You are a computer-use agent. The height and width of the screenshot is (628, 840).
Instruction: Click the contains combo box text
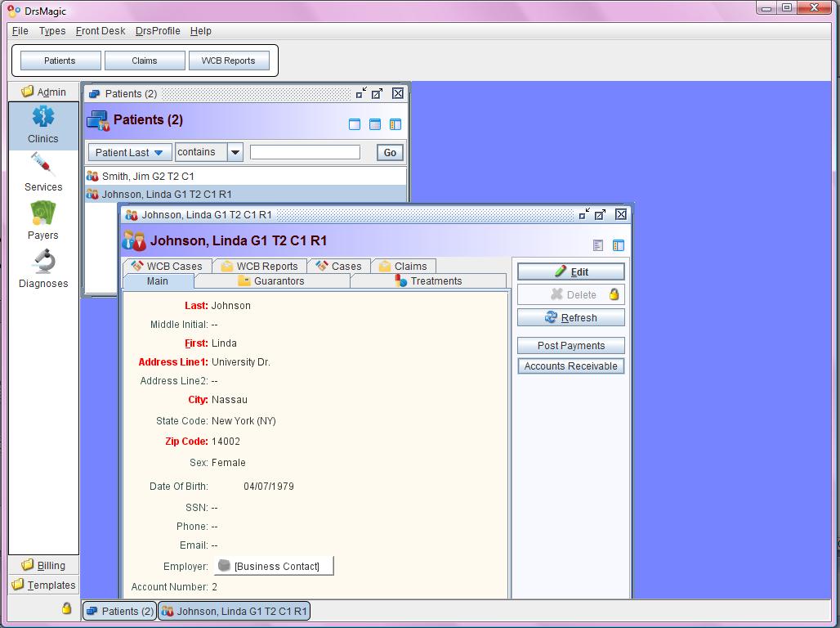tap(202, 152)
